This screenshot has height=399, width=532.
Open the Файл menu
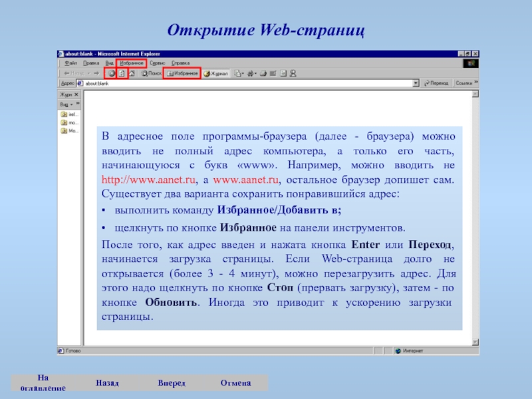[70, 63]
